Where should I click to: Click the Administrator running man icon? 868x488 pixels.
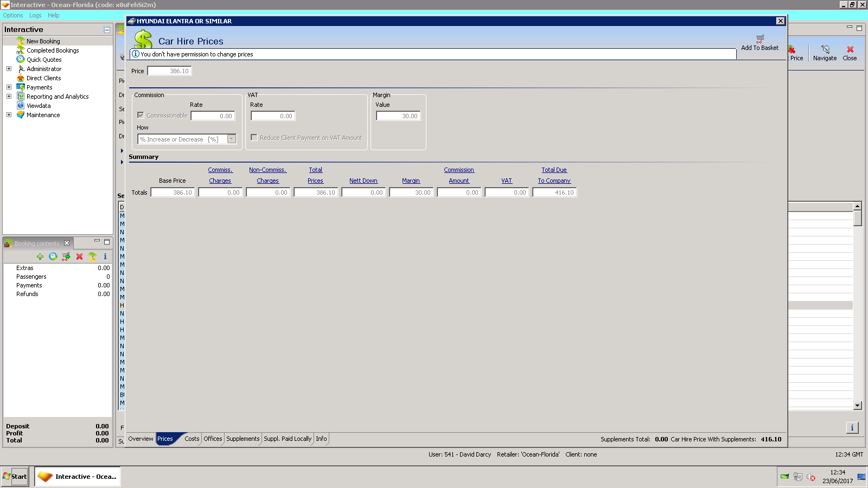(21, 69)
